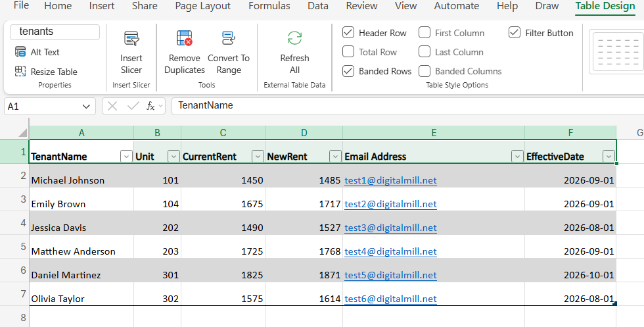Select row 4 header
644x327 pixels.
pyautogui.click(x=14, y=223)
